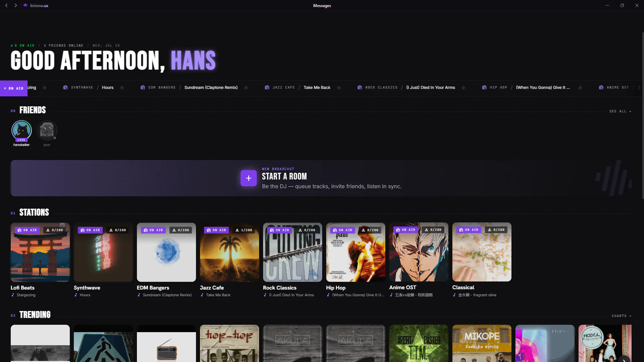Open ticker track (I Just) Died In Your Arms
Screen dimensions: 644x362
tap(431, 87)
